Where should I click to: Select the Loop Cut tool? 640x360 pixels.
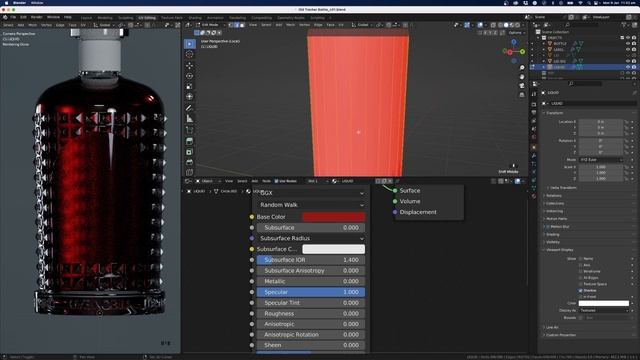[x=190, y=173]
